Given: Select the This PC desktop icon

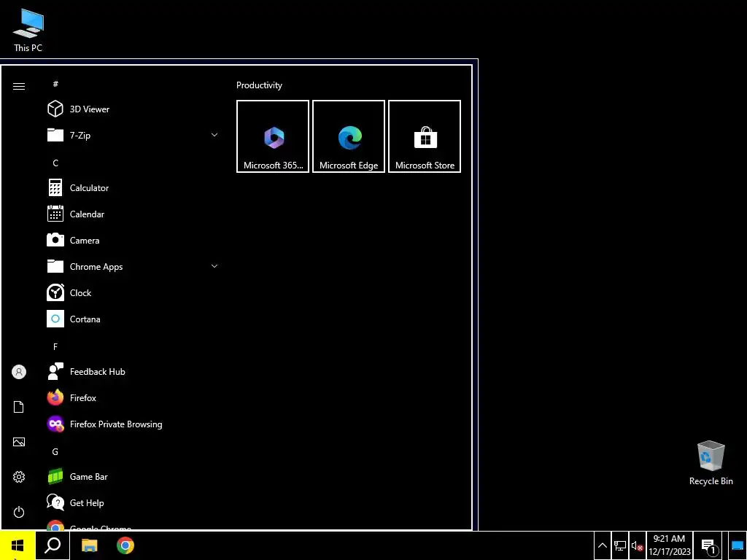Looking at the screenshot, I should (x=28, y=30).
